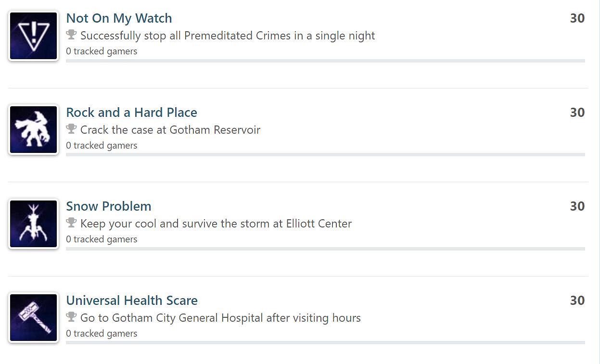
Task: Click trophy icon beside Elliott Center description
Action: (72, 223)
